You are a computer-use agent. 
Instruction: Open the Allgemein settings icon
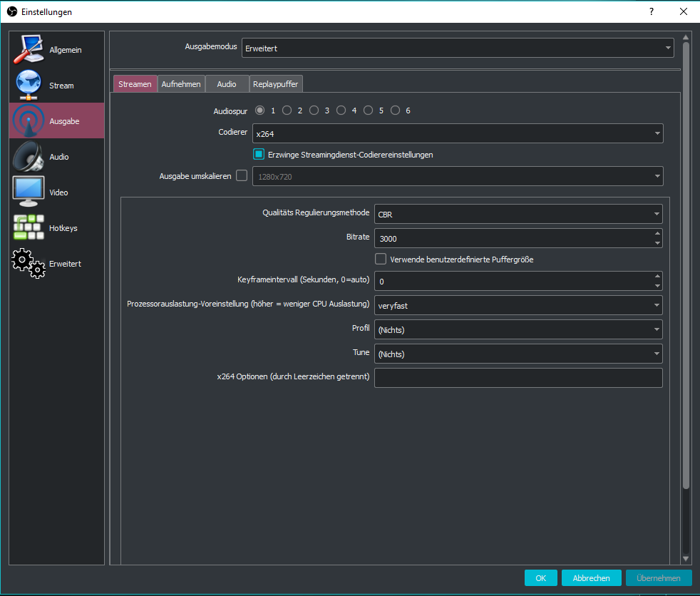[29, 49]
